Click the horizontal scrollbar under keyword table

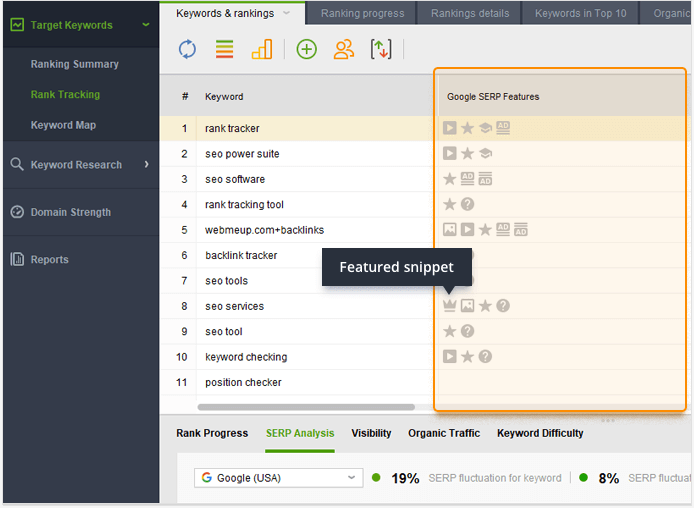click(306, 407)
